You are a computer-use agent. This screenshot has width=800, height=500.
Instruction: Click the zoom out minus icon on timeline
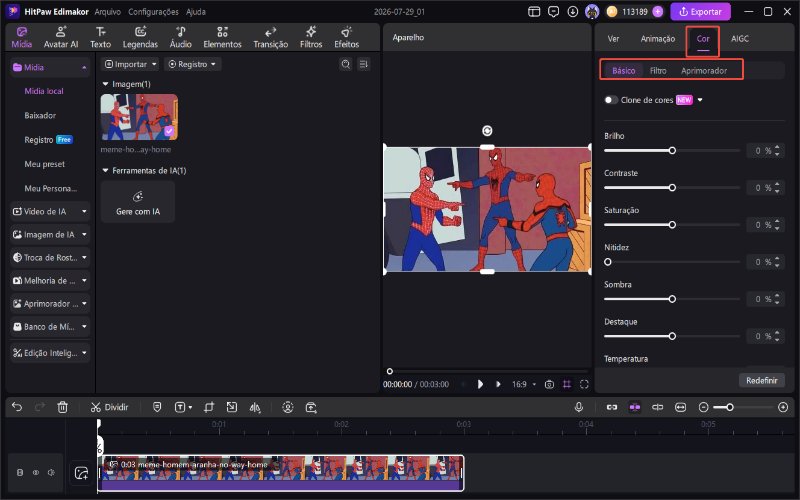(704, 407)
